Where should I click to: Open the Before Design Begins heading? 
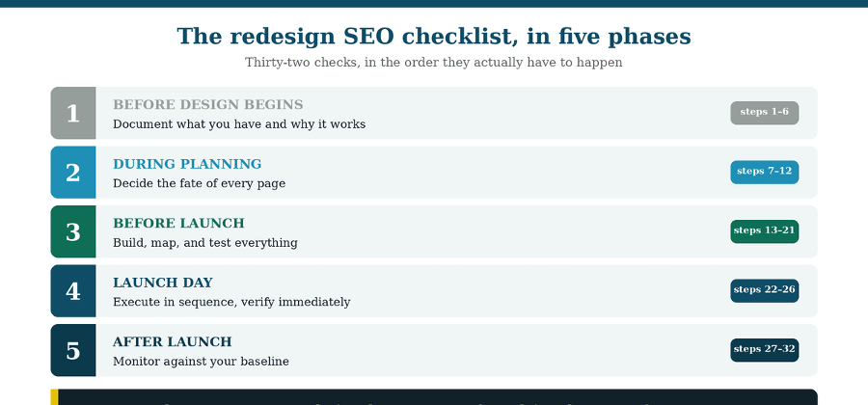208,104
